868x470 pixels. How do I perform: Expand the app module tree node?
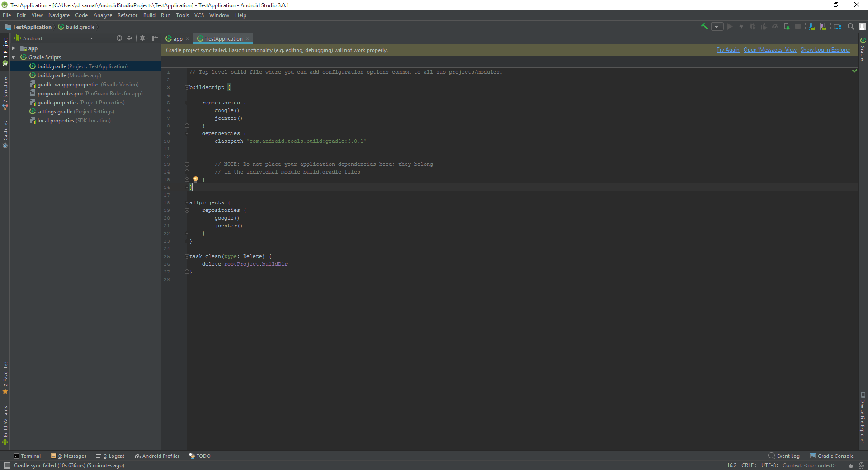(x=14, y=48)
